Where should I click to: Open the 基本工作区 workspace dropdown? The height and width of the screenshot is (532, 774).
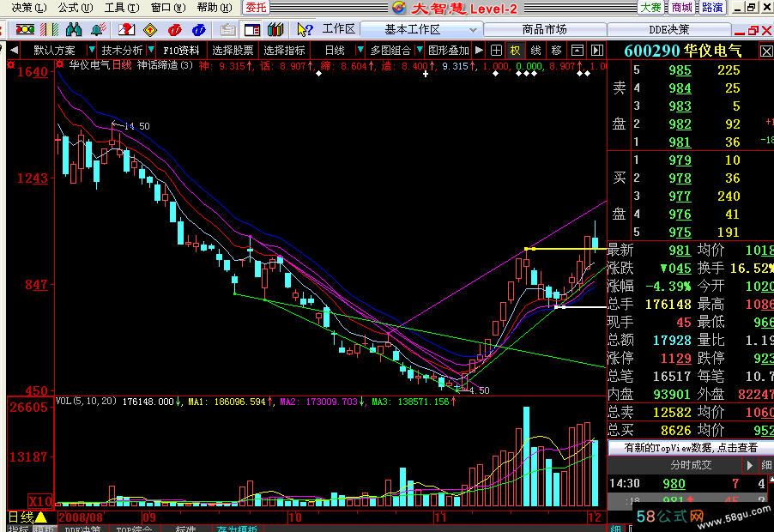click(x=473, y=30)
